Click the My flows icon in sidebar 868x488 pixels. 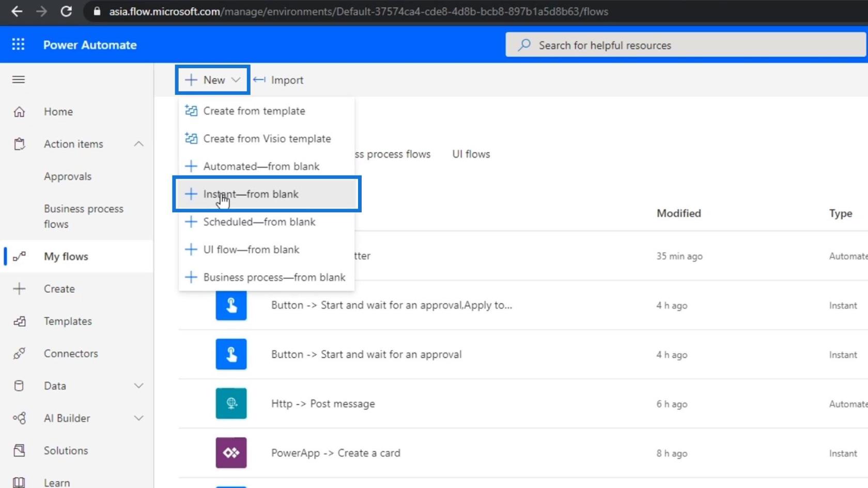tap(19, 257)
